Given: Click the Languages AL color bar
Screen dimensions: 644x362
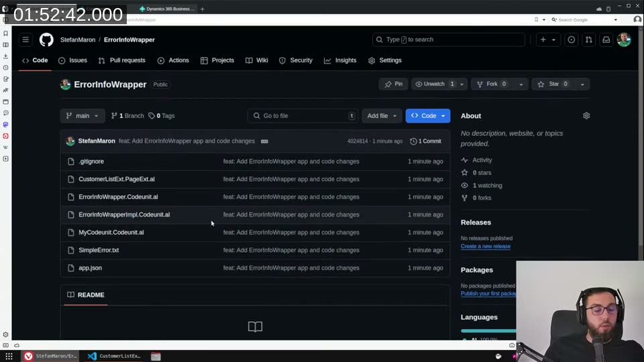Looking at the screenshot, I should pyautogui.click(x=489, y=330).
